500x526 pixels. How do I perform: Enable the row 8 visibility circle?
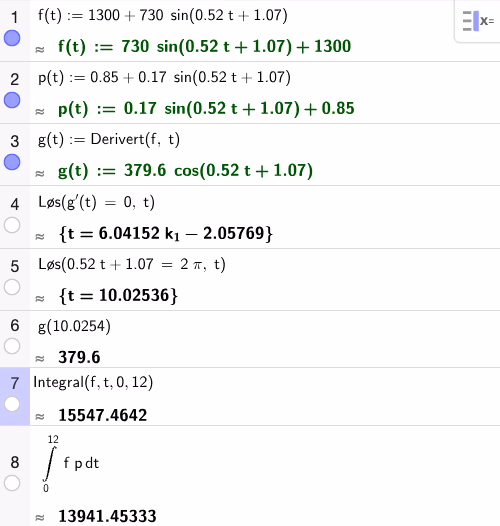[x=12, y=483]
